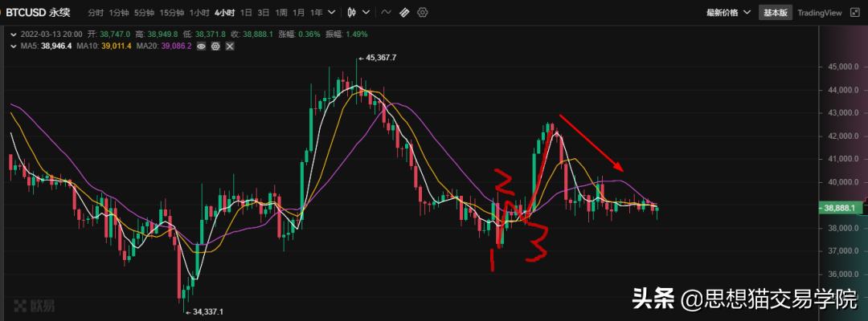868x321 pixels.
Task: Click the 37,000.0 price axis label
Action: coord(842,251)
